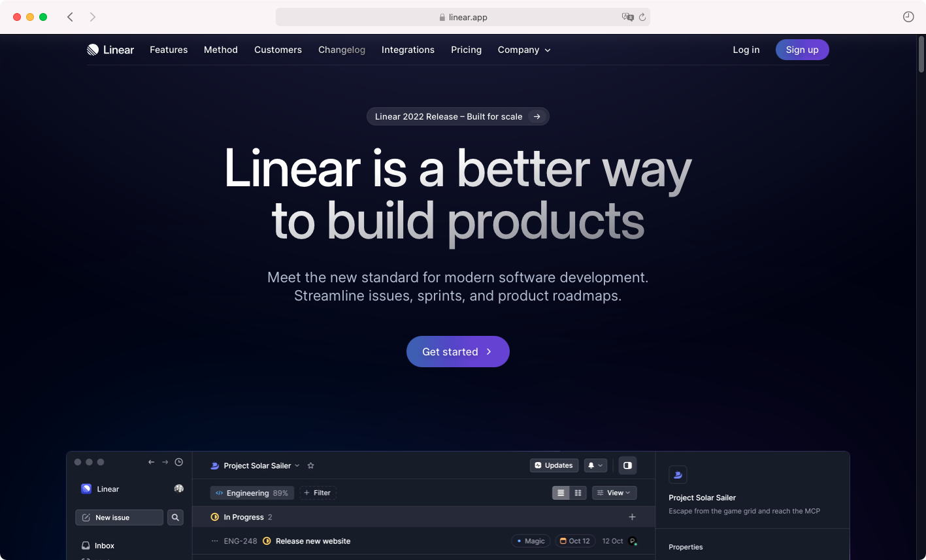Open the Changelog
Image resolution: width=926 pixels, height=560 pixels.
[x=342, y=50]
